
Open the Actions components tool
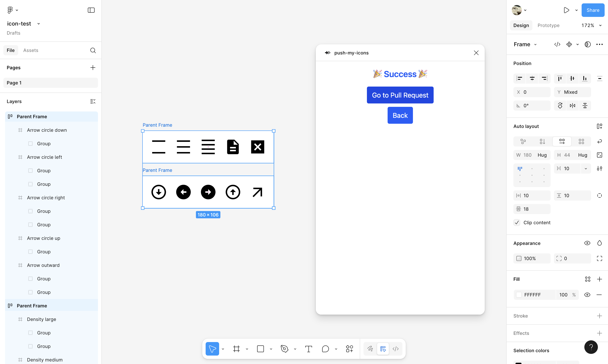[350, 349]
